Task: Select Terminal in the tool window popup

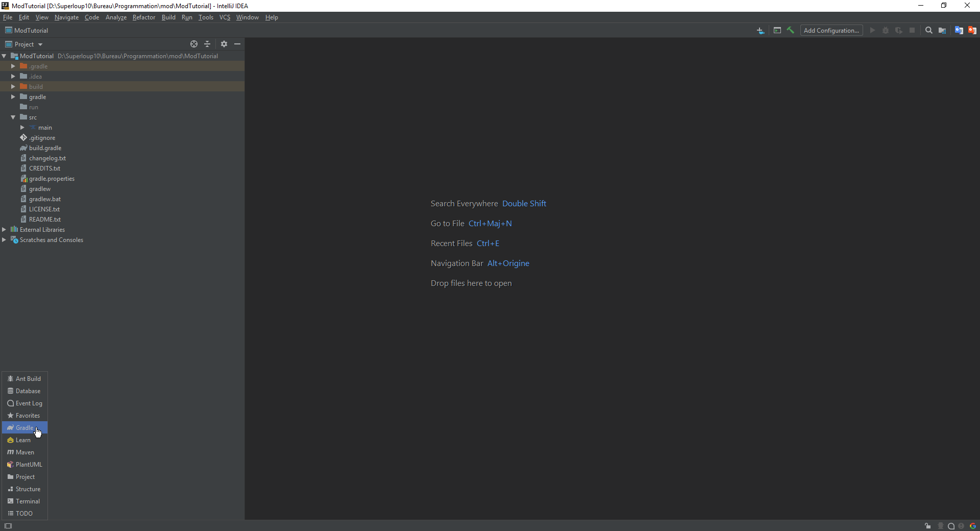Action: click(27, 501)
